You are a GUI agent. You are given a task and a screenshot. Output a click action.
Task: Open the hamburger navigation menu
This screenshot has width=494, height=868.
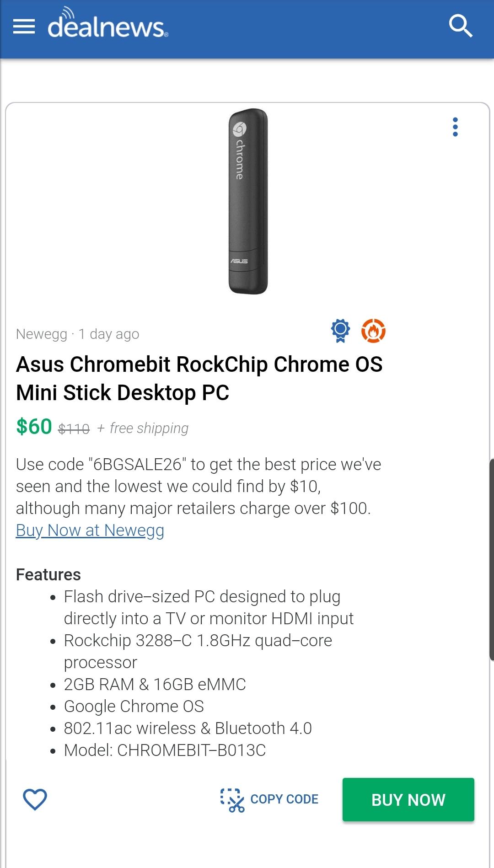coord(24,27)
